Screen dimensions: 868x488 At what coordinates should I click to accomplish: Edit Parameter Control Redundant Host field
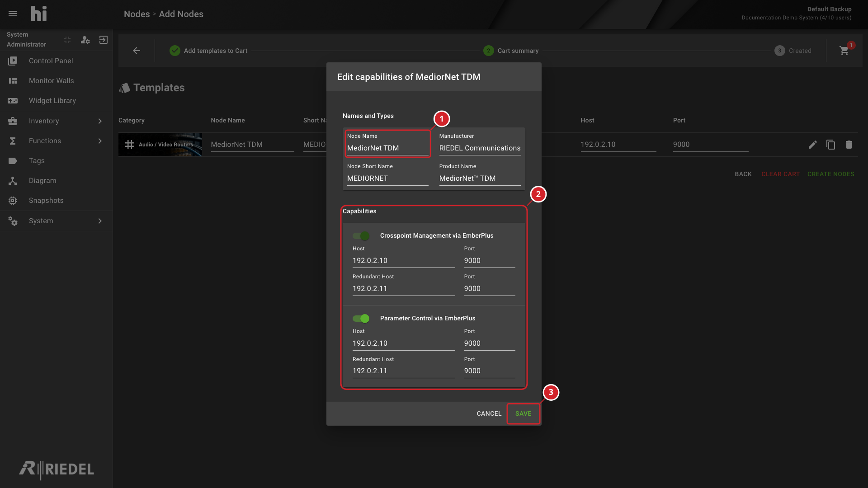pos(404,371)
